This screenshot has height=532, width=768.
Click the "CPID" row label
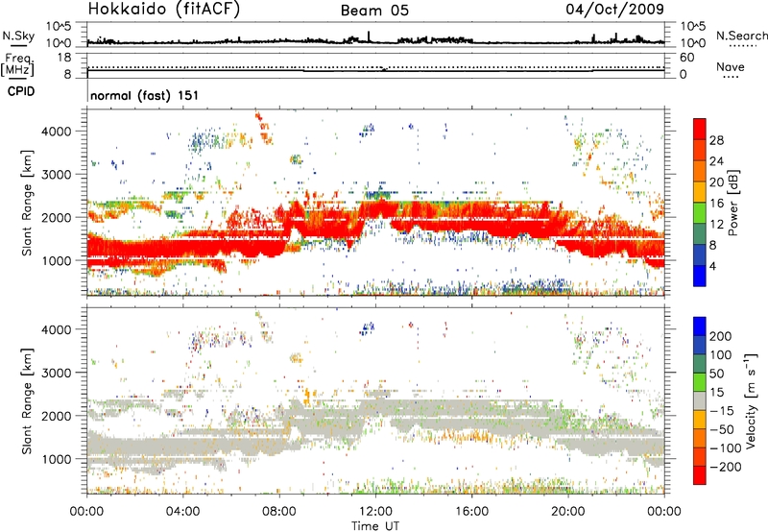tap(21, 91)
